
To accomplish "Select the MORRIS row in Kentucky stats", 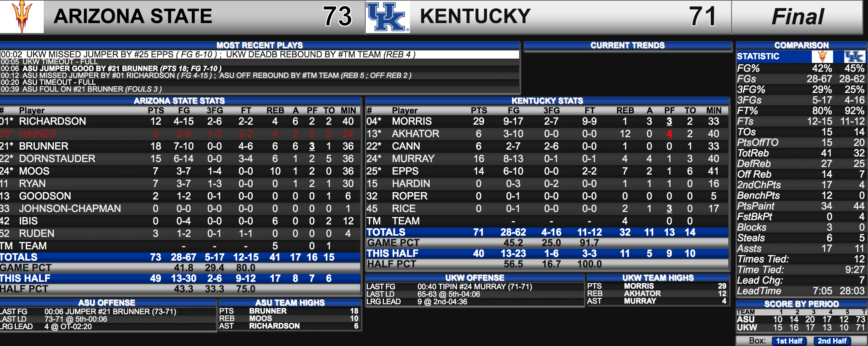I will tap(547, 121).
